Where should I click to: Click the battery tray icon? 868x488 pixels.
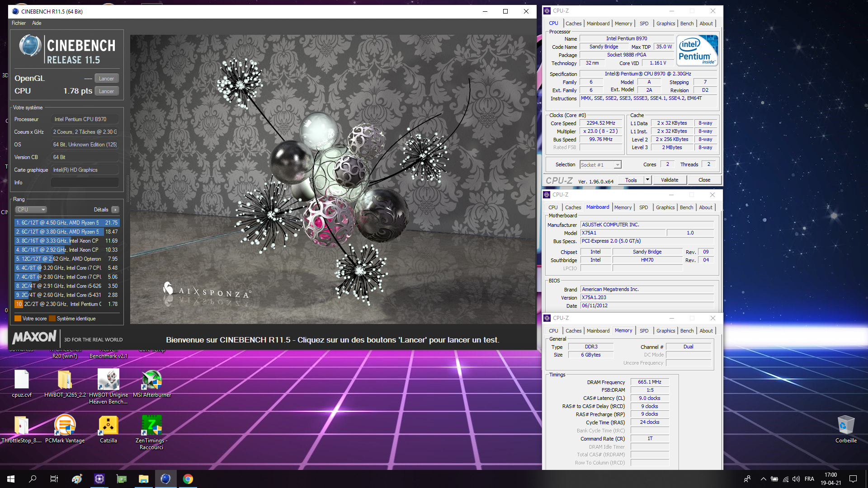coord(774,479)
